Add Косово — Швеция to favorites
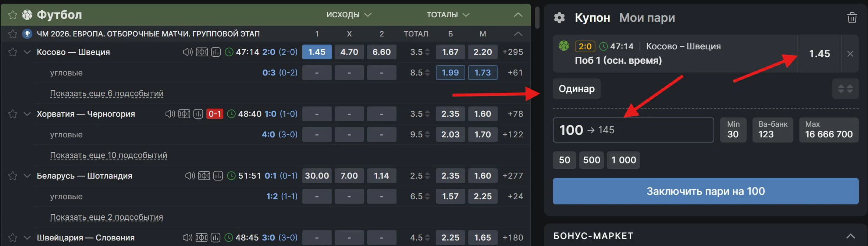Image resolution: width=868 pixels, height=246 pixels. click(x=13, y=52)
